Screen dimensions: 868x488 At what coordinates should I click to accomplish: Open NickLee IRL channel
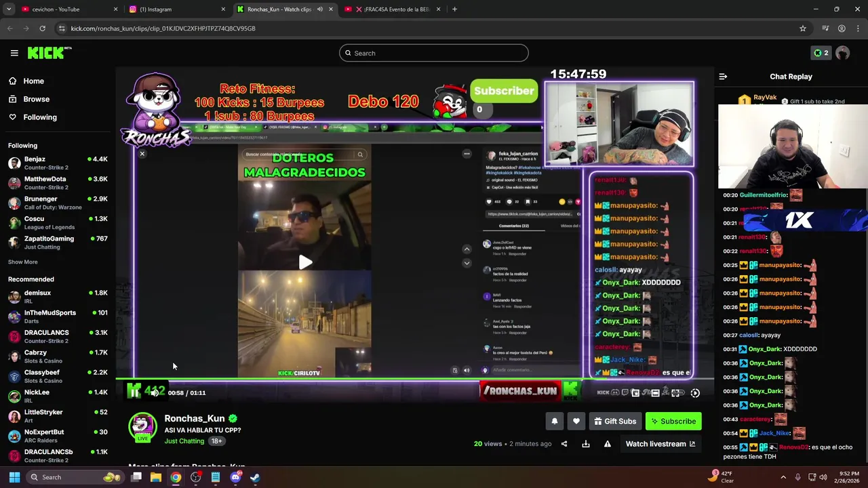click(58, 396)
